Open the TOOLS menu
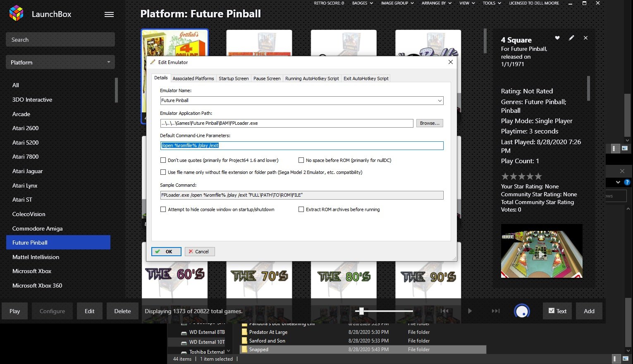The height and width of the screenshot is (364, 633). click(492, 3)
